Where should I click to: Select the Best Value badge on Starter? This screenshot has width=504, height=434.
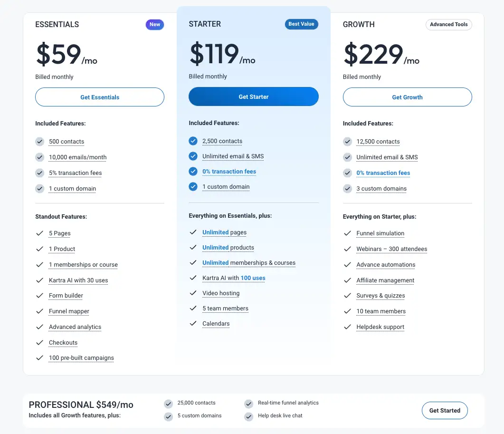tap(301, 23)
